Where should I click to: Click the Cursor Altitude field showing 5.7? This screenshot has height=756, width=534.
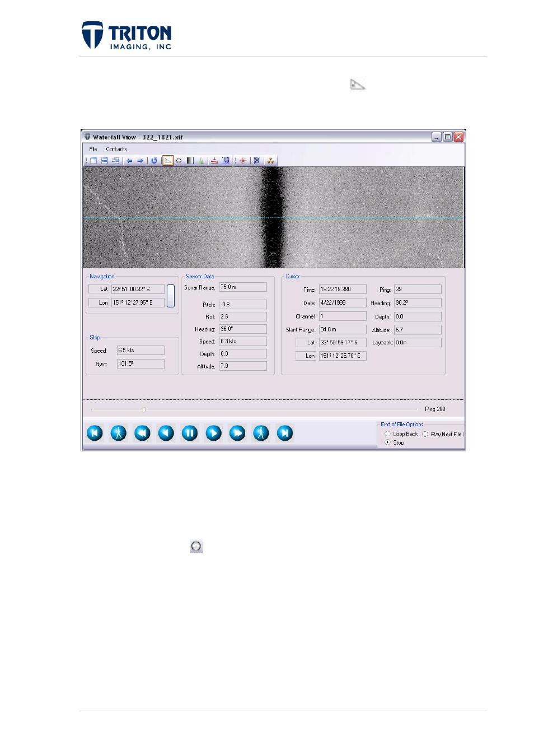tap(418, 330)
